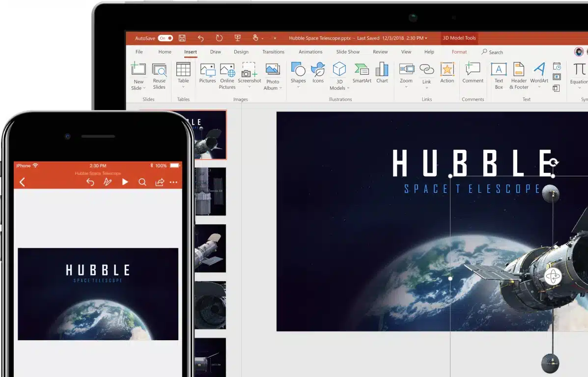The height and width of the screenshot is (377, 588).
Task: Toggle the AutoSave switch off
Action: [x=165, y=38]
